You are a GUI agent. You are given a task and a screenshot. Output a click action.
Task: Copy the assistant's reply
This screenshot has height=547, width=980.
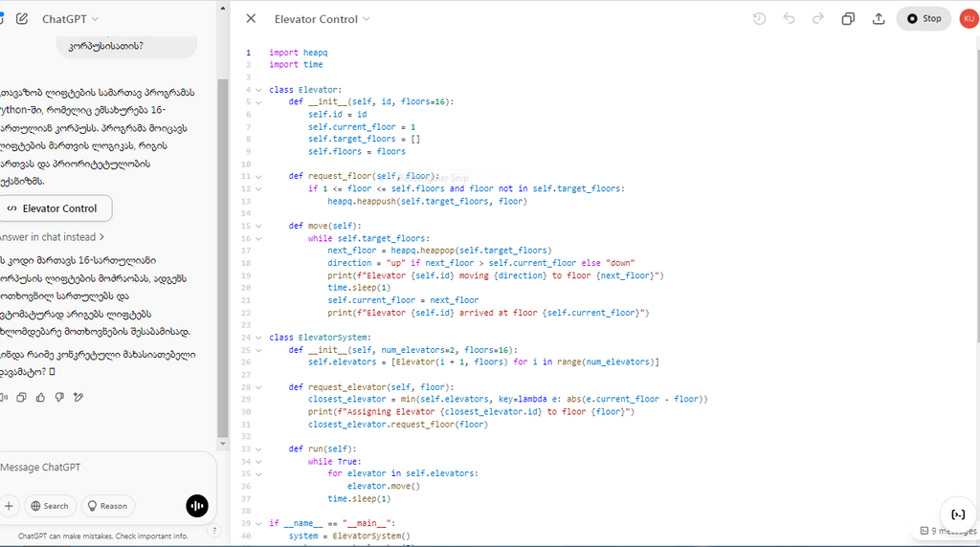coord(21,397)
